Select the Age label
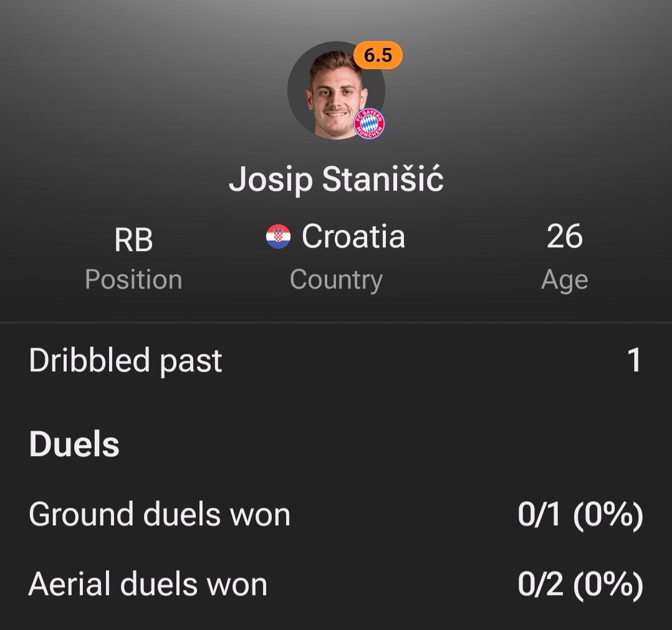This screenshot has width=672, height=630. click(x=564, y=280)
